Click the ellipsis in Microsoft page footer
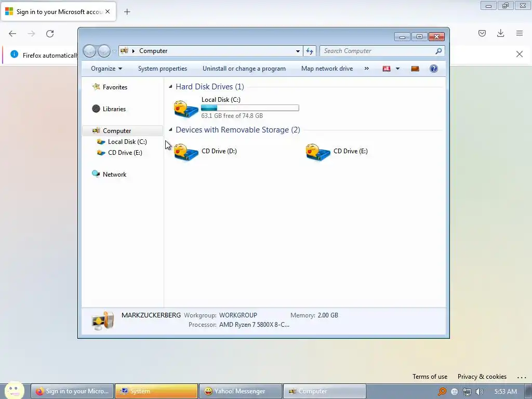 point(522,377)
